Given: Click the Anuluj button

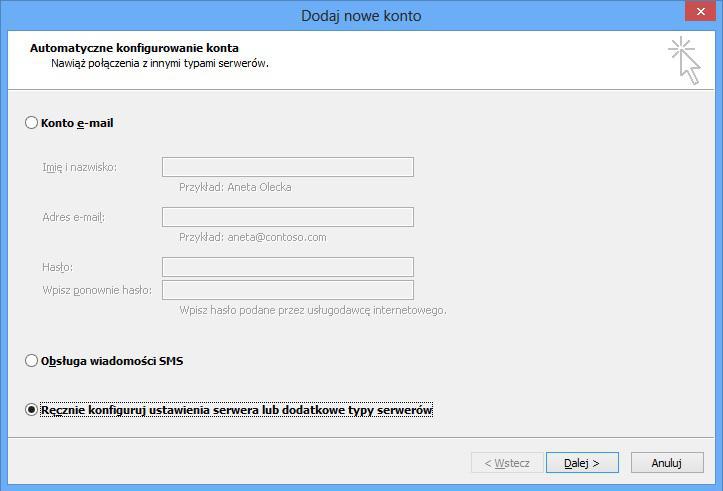Looking at the screenshot, I should tap(667, 462).
